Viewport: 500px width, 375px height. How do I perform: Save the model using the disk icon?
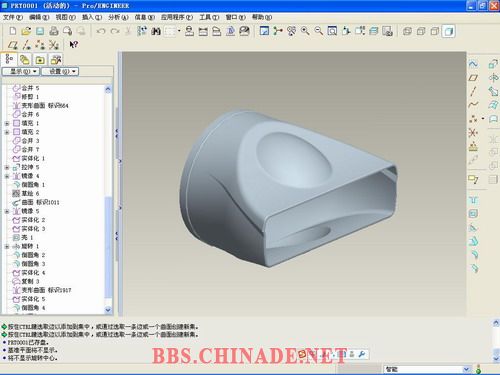(40, 31)
